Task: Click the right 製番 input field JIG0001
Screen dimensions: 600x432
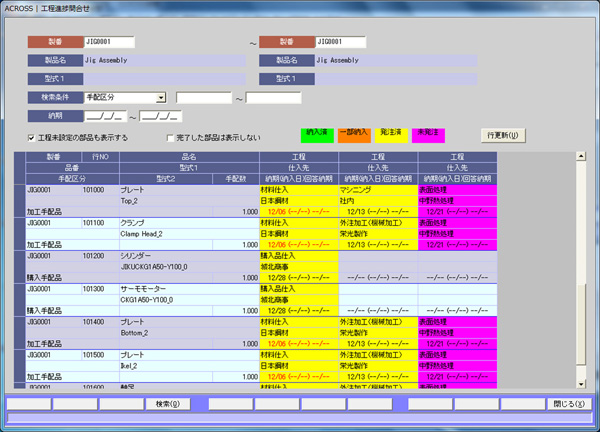Action: [x=341, y=42]
